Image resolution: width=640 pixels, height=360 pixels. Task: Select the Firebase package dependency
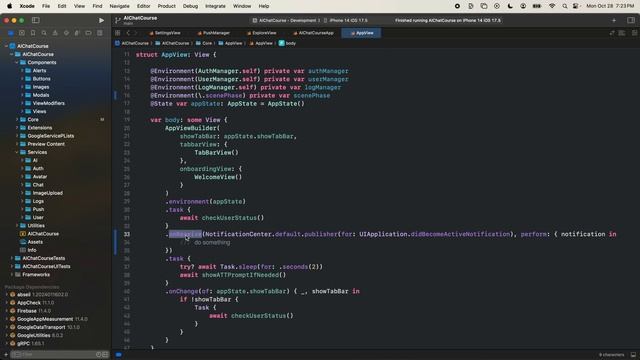[x=27, y=311]
